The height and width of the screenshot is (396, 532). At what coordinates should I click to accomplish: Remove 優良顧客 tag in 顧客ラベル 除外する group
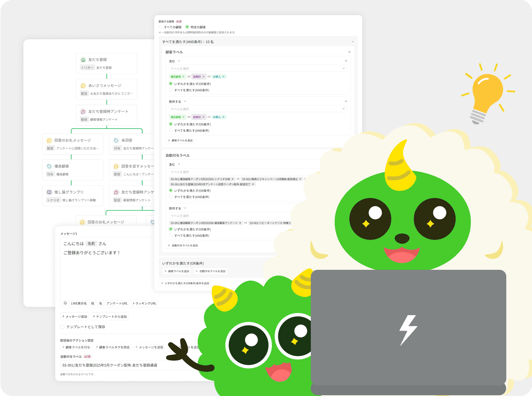183,117
